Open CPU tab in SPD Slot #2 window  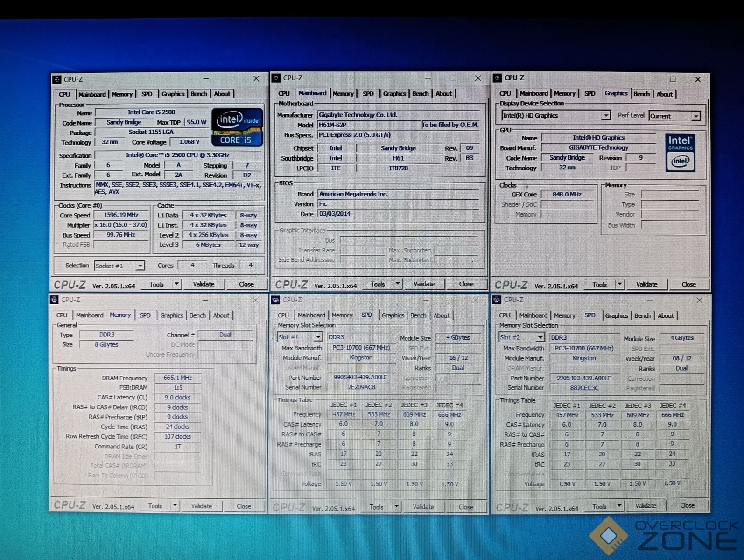click(505, 315)
